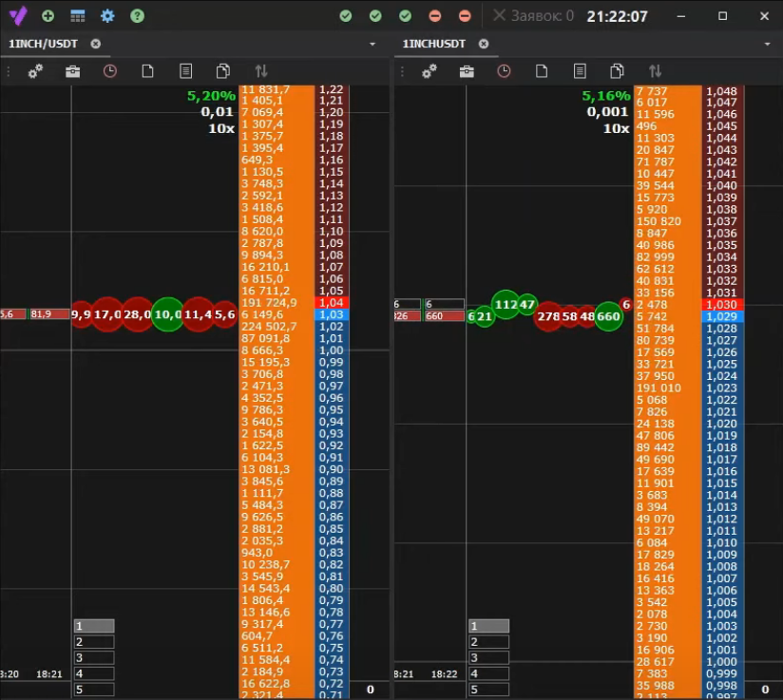
Task: Select the 1INCHUSDT tab
Action: pos(434,44)
